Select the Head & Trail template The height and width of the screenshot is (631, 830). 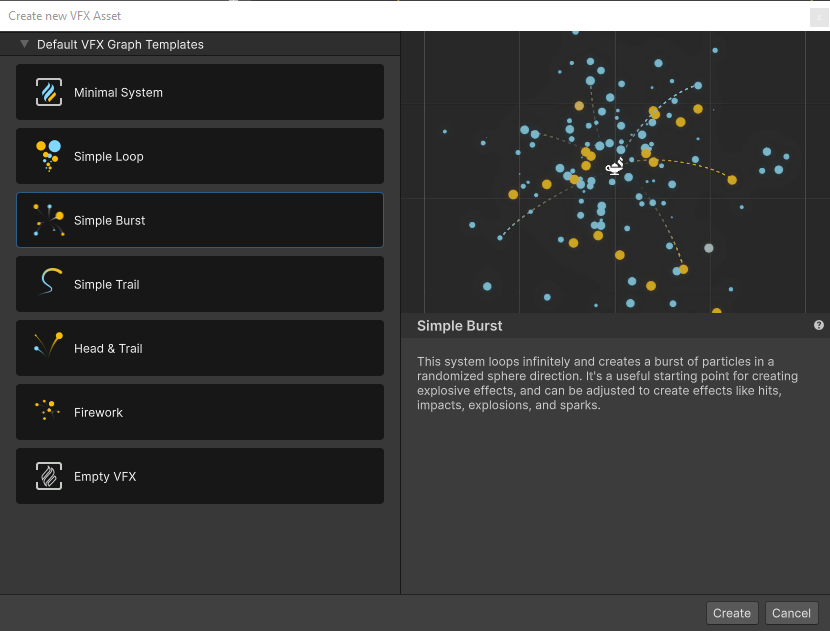click(200, 348)
